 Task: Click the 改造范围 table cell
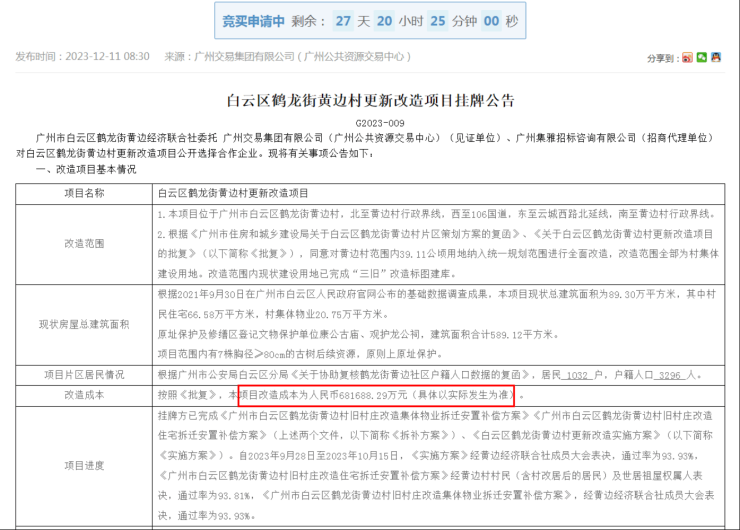coord(84,244)
